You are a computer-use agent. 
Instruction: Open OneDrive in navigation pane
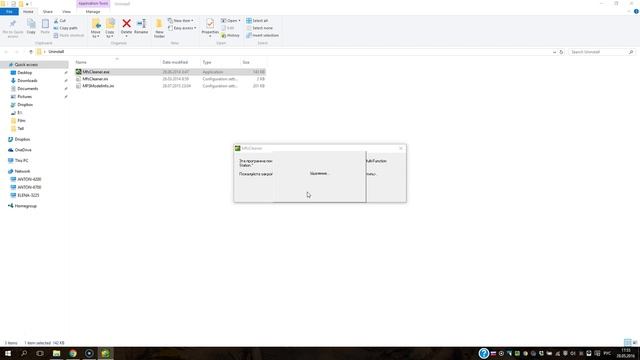[23, 150]
